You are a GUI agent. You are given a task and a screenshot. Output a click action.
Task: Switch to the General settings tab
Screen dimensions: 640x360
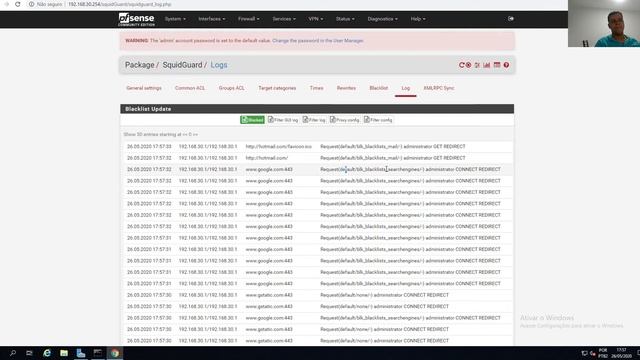coord(144,88)
